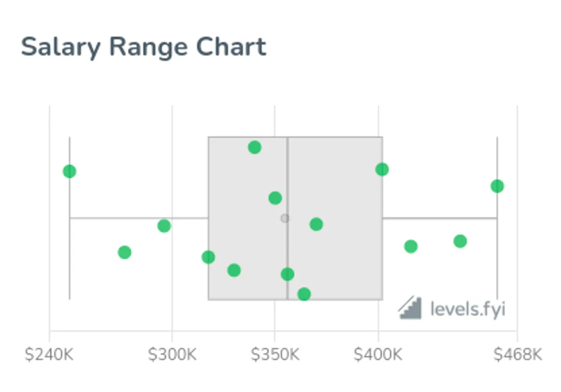Select the green dot on the median line
The width and height of the screenshot is (561, 392).
tap(288, 274)
